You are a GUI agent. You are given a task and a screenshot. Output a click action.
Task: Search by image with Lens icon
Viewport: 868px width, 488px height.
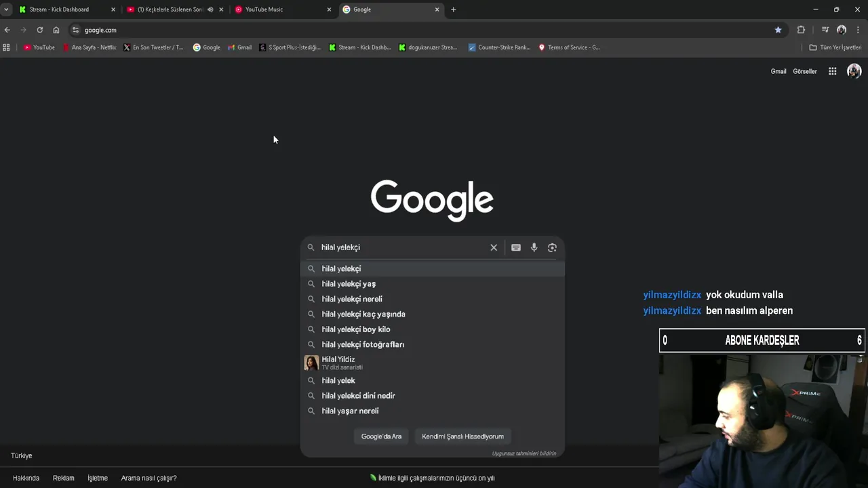tap(552, 247)
